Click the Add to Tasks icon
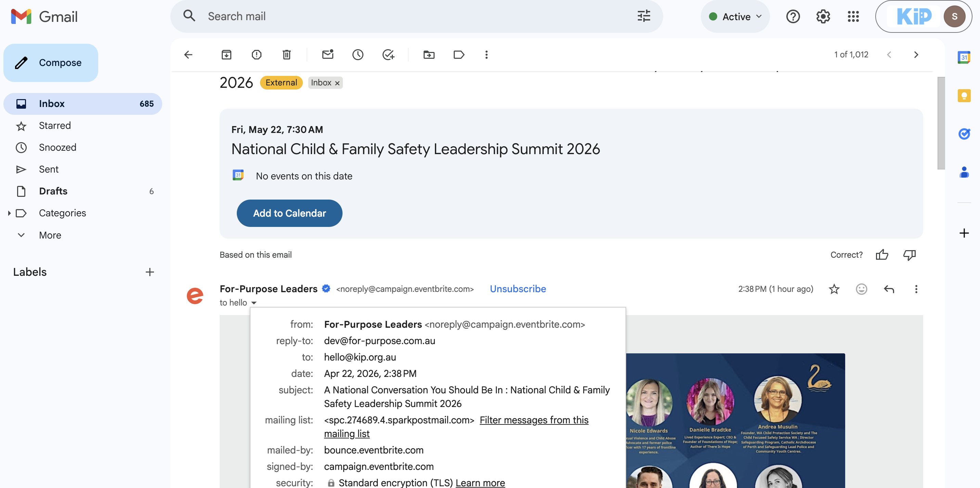This screenshot has width=980, height=488. 388,55
